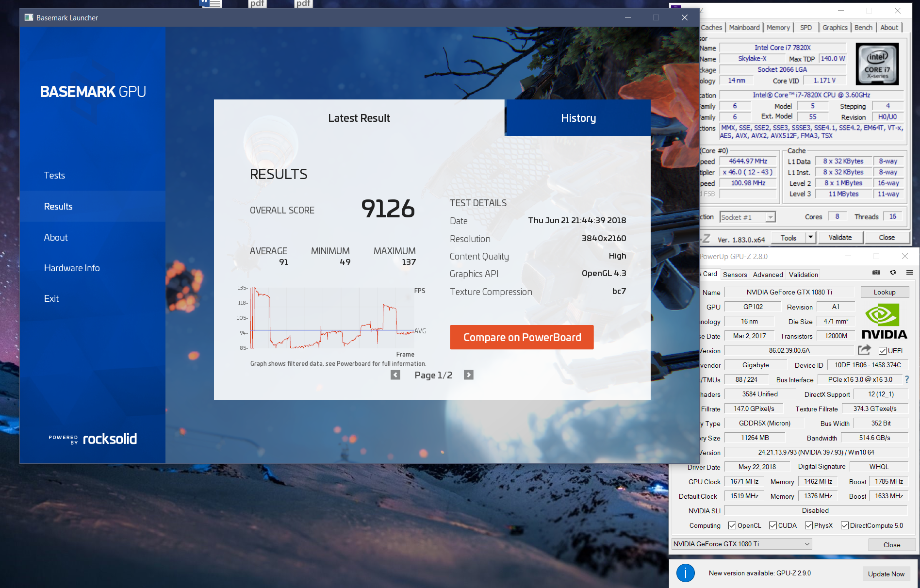
Task: Click the Compare on PowerBoard button
Action: pyautogui.click(x=522, y=337)
